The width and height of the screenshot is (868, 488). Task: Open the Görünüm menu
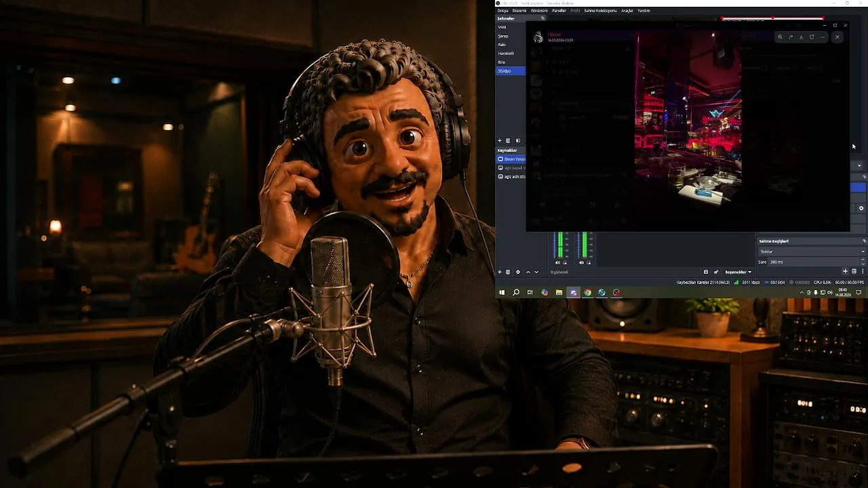tap(539, 11)
